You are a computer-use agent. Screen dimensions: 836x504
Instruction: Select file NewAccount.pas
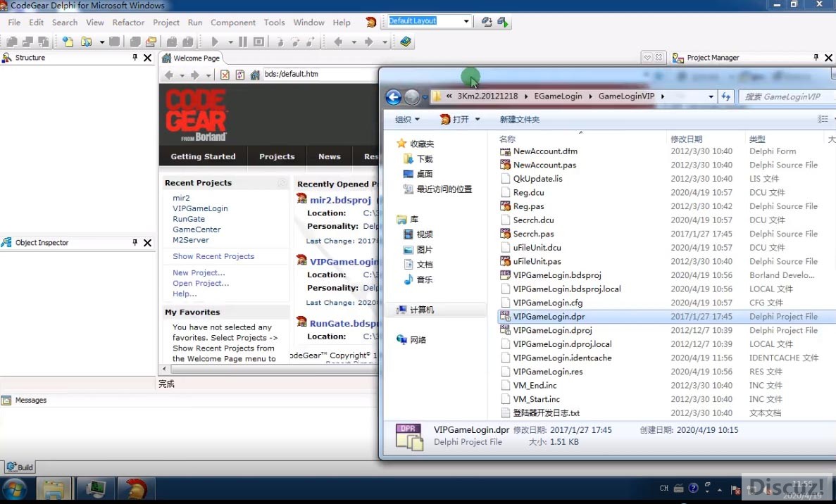[x=544, y=165]
